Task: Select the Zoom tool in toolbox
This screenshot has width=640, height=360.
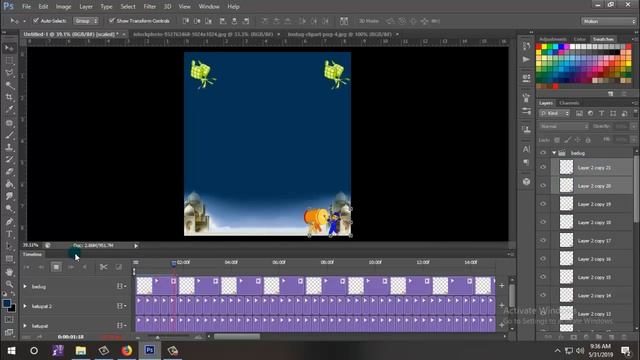Action: 9,284
